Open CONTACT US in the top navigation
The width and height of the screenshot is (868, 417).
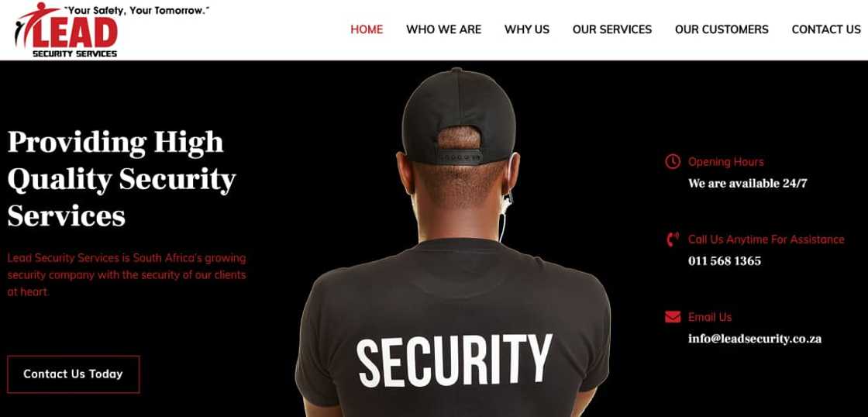pyautogui.click(x=826, y=29)
